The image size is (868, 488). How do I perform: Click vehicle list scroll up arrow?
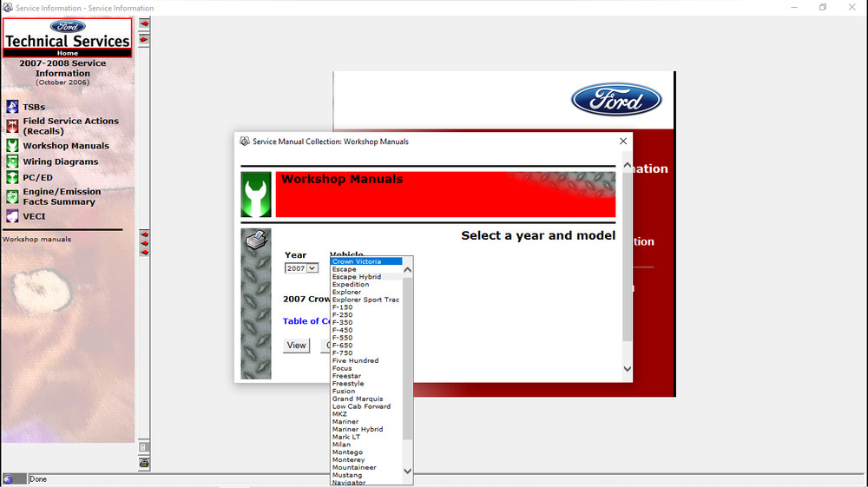click(x=407, y=270)
